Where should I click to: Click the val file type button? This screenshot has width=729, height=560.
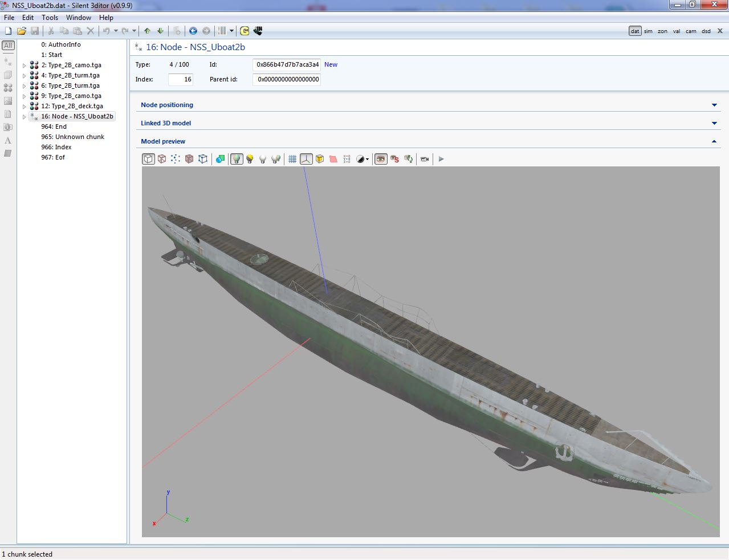[x=677, y=31]
